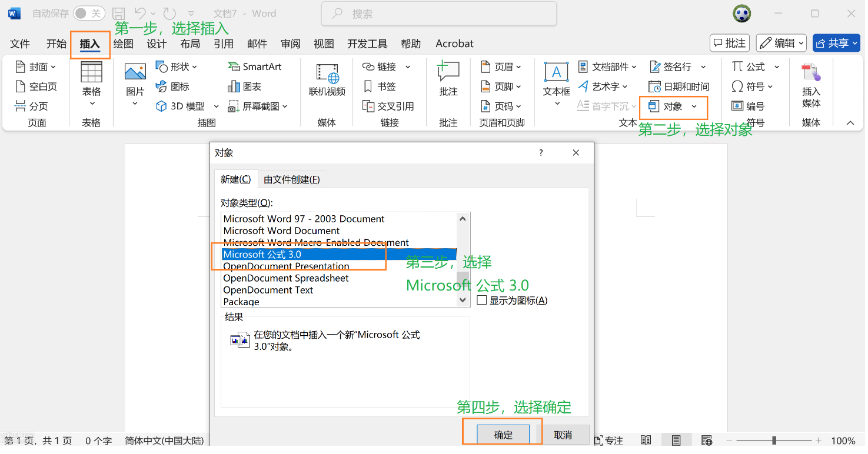Expand the signature line (签名行) dropdown
This screenshot has width=868, height=454.
(703, 67)
